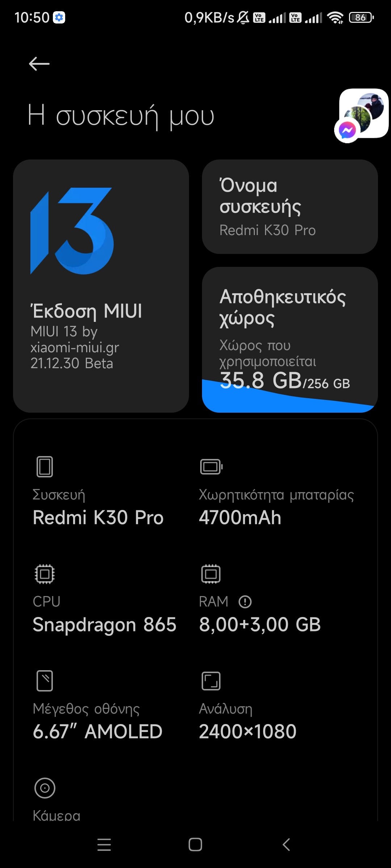391x868 pixels.
Task: Tap the 2400×1080 resolution entry
Action: click(x=248, y=732)
